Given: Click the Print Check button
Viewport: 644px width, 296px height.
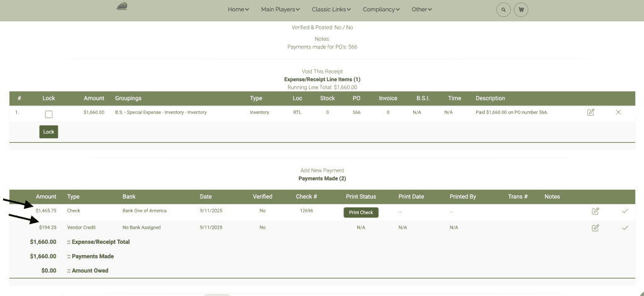Looking at the screenshot, I should pyautogui.click(x=361, y=212).
